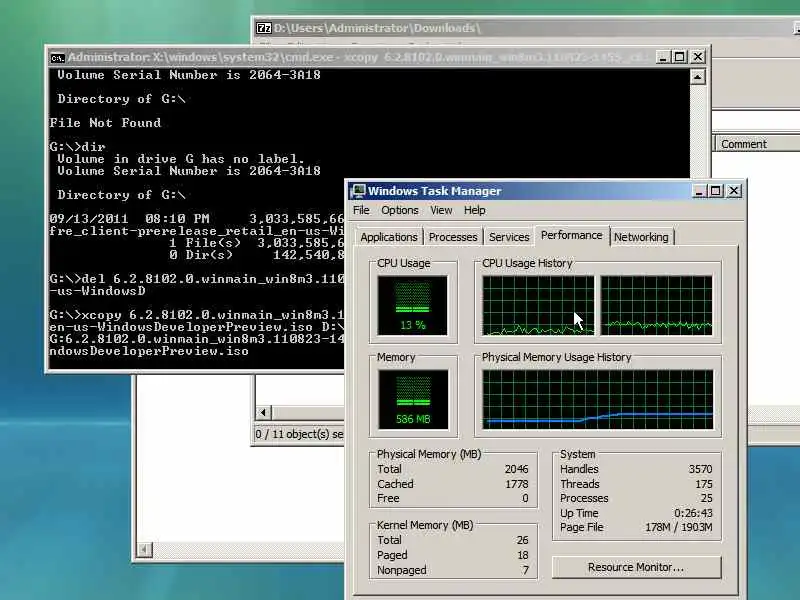Minimize the Windows Task Manager window
The height and width of the screenshot is (600, 800).
coord(699,191)
